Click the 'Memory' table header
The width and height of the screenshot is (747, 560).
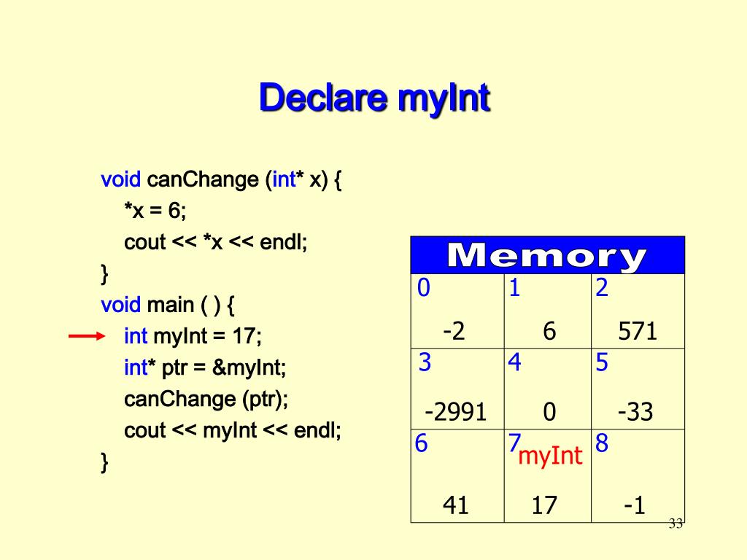coord(547,255)
